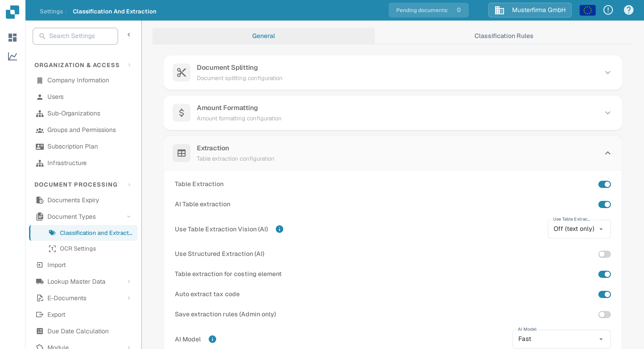The width and height of the screenshot is (644, 349).
Task: Turn off AI Table extraction switch
Action: tap(604, 204)
